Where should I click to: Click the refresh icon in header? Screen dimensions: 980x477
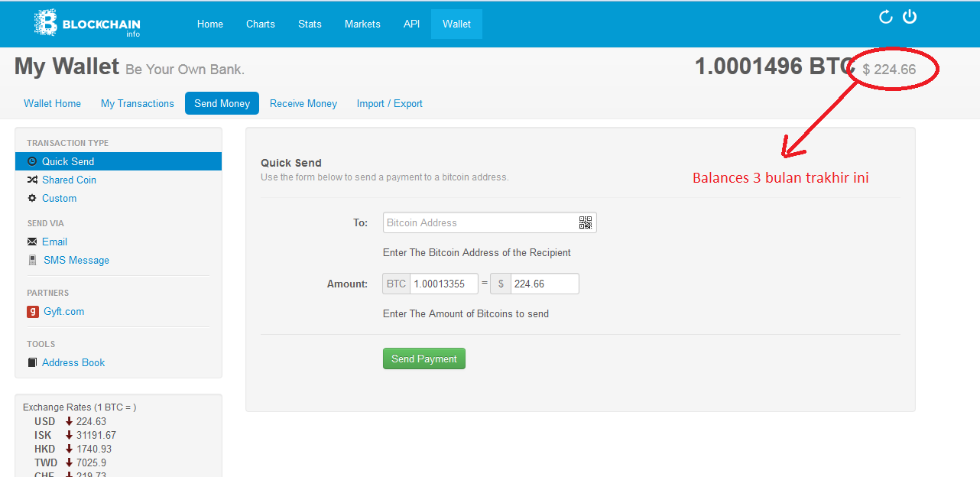886,17
